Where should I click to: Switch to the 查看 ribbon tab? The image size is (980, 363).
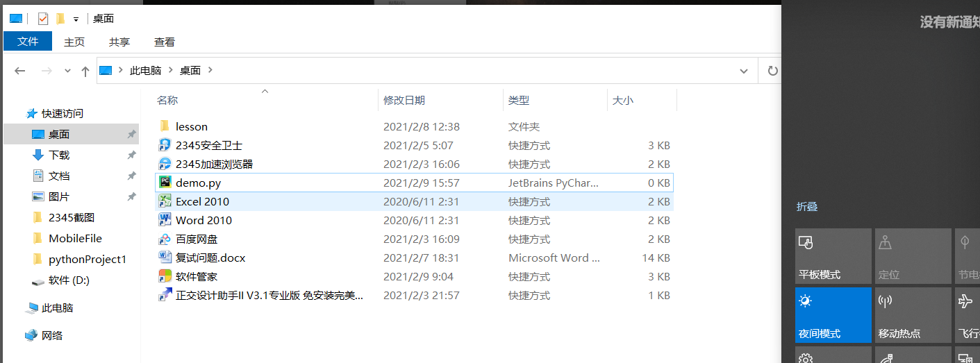click(165, 42)
